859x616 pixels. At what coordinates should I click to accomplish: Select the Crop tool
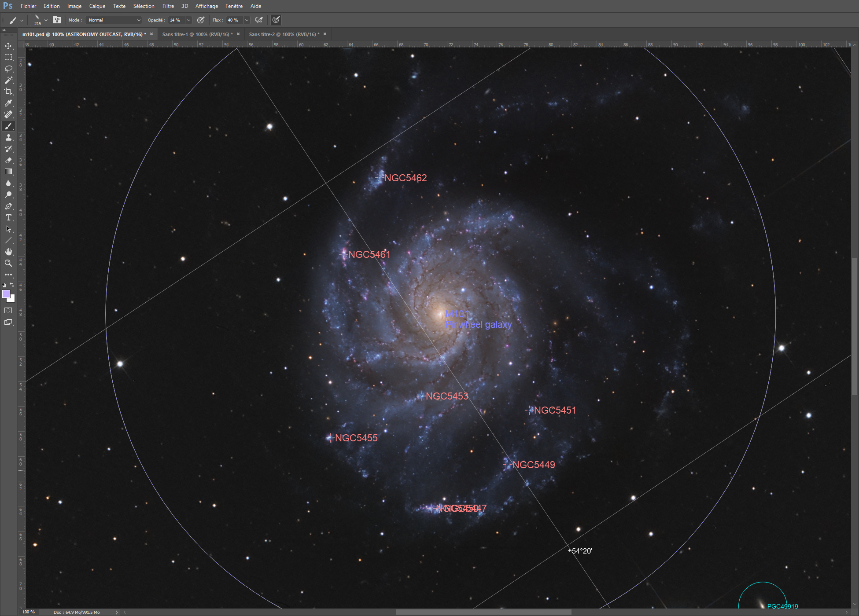8,92
